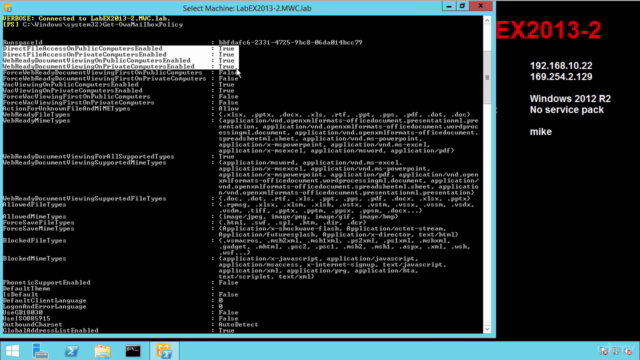Click the 'UseISO885915' property name

(27, 318)
